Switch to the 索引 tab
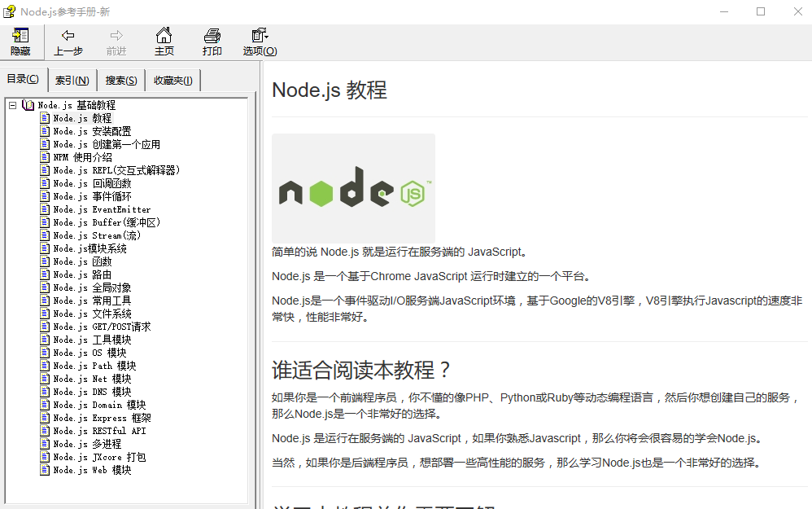812x509 pixels. [x=72, y=79]
